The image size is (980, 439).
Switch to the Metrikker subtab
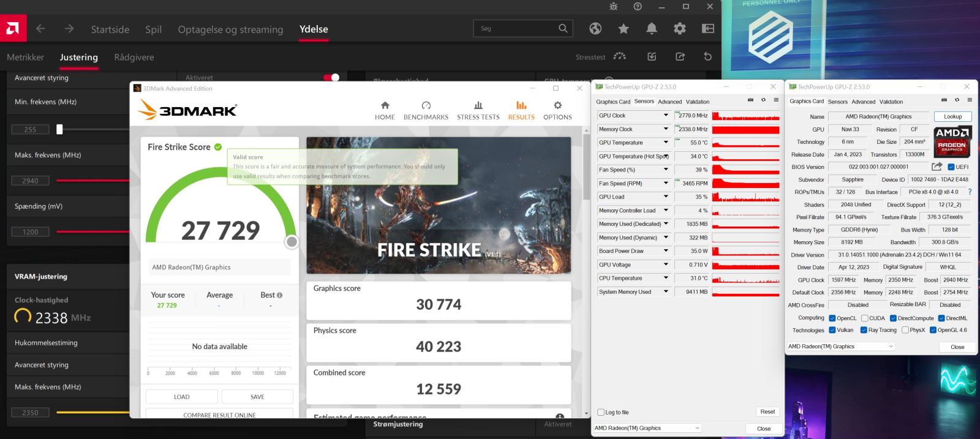25,57
